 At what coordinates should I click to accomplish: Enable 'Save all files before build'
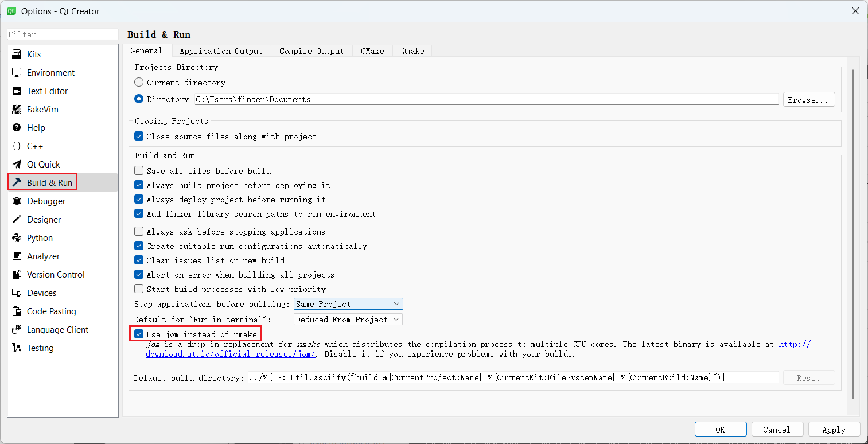coord(138,170)
